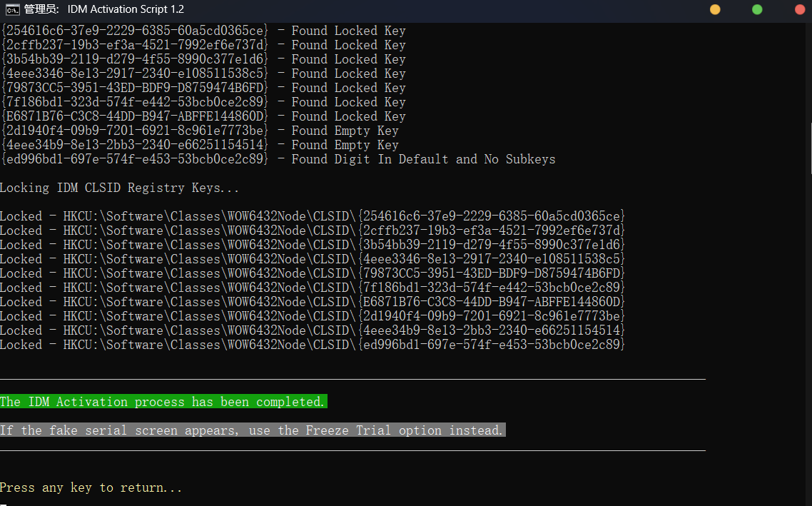812x506 pixels.
Task: Click the green maximize circle button
Action: point(757,9)
